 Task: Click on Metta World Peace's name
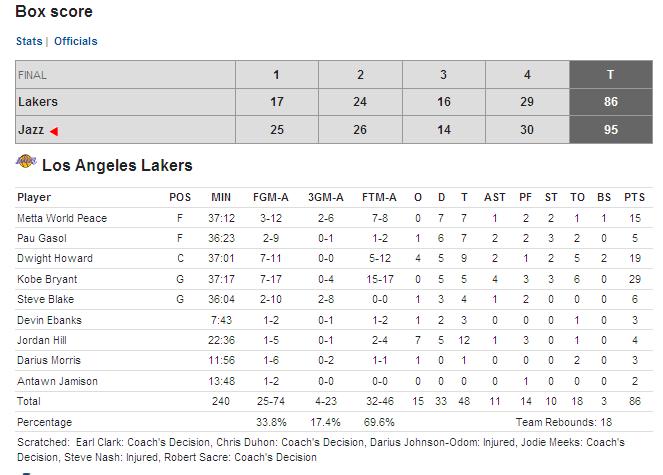62,218
